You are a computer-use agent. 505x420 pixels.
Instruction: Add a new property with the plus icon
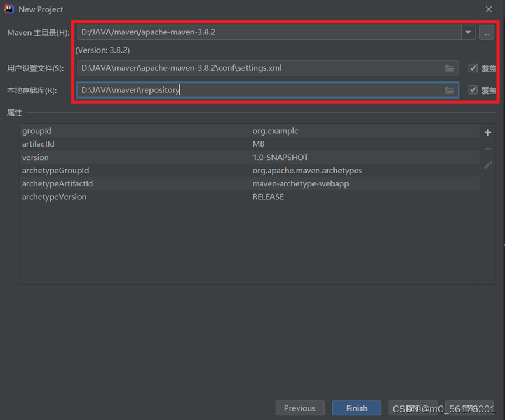tap(487, 133)
